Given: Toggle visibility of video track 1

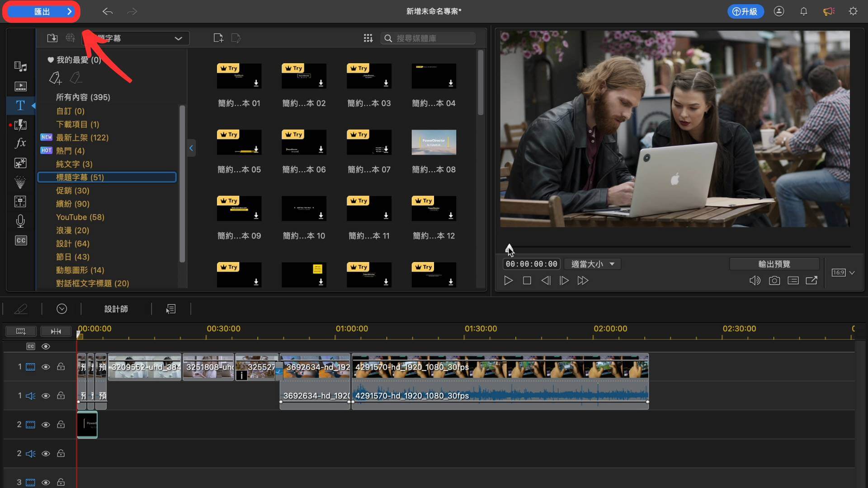Looking at the screenshot, I should (x=46, y=367).
